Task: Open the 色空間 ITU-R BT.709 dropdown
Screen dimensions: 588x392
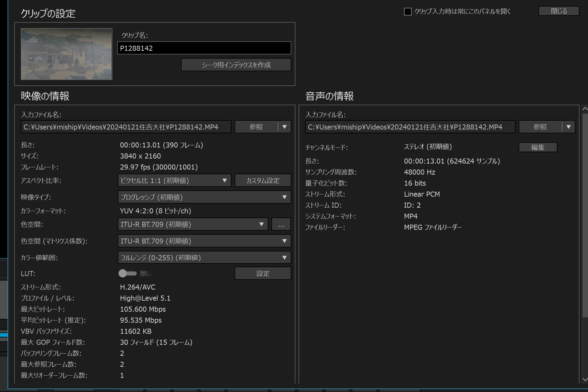Action: point(192,224)
